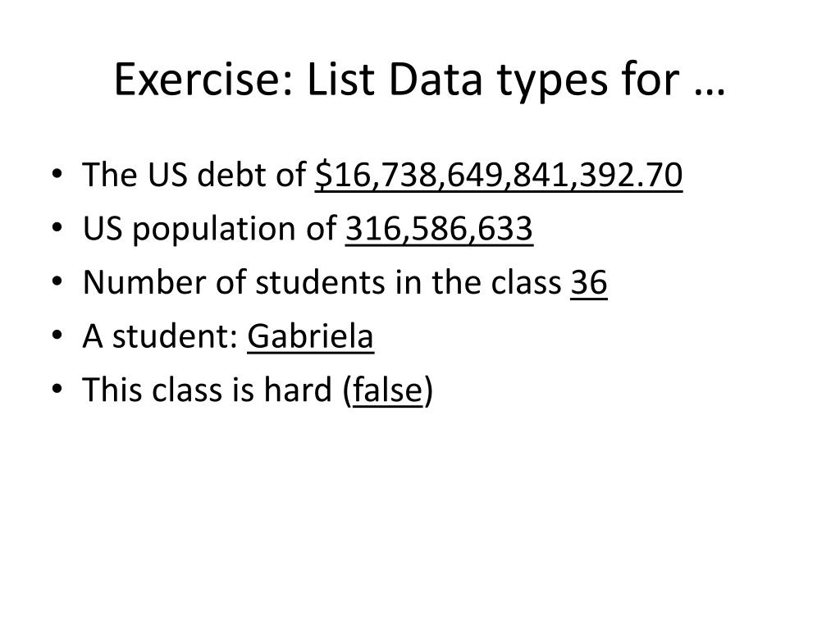
Task: Open the underlined $16,738,649,841,392.70 debt figure
Action: tap(498, 176)
